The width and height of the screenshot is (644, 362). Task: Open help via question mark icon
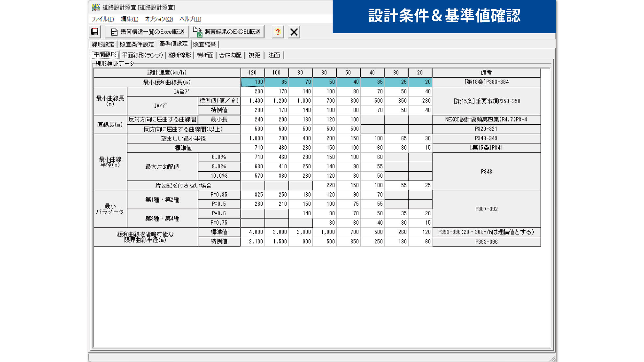[278, 32]
